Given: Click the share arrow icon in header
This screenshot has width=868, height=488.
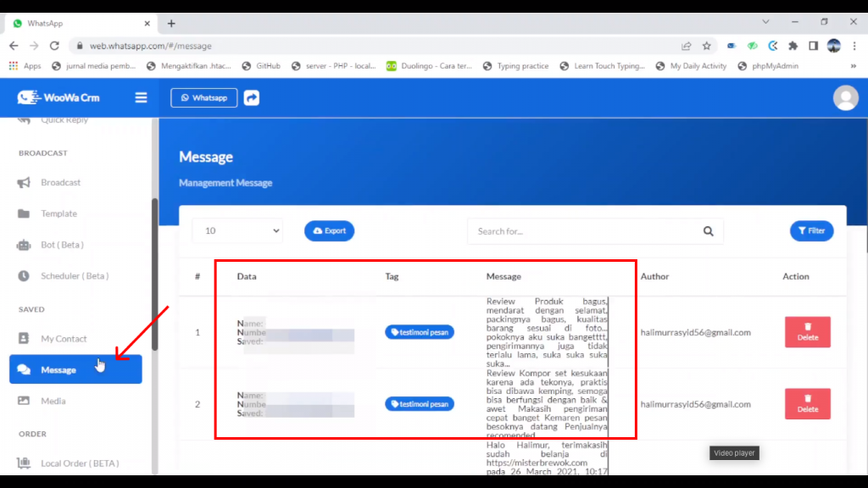Looking at the screenshot, I should [252, 97].
